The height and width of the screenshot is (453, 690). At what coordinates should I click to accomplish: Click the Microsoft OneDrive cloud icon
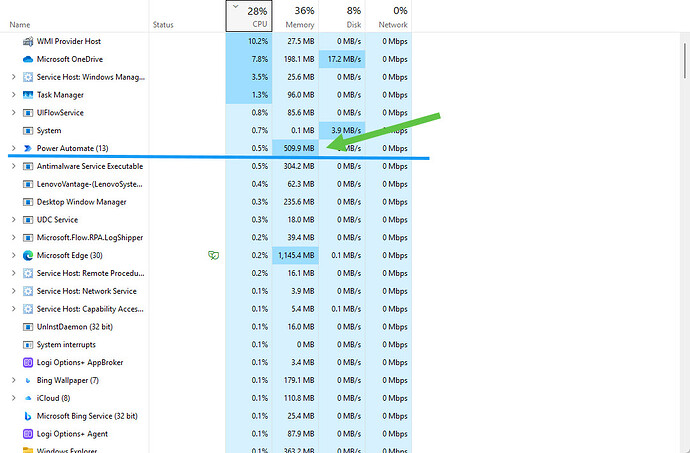coord(28,59)
